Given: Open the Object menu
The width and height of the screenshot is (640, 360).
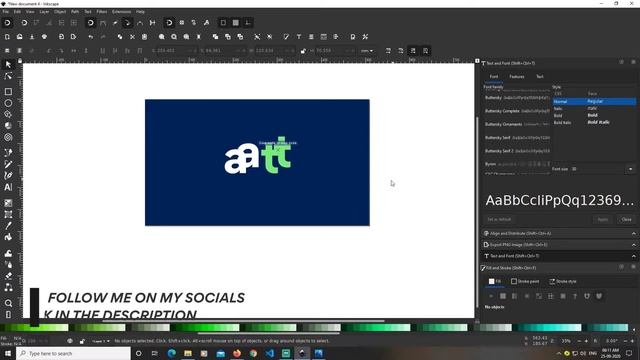Looking at the screenshot, I should point(60,12).
